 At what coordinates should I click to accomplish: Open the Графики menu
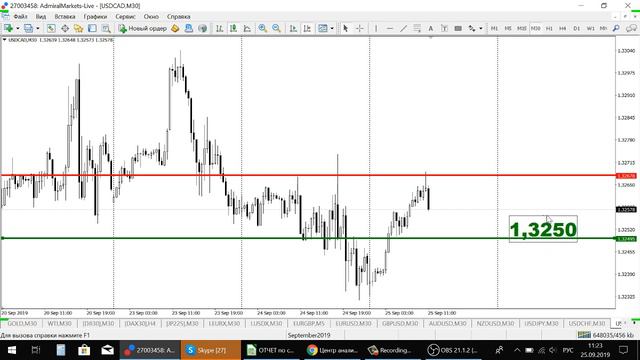[x=95, y=17]
